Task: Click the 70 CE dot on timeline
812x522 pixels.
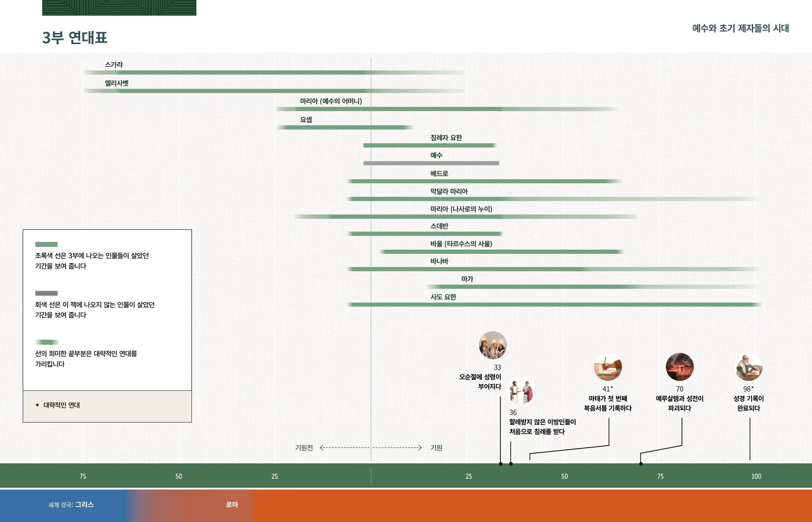Action: (641, 464)
